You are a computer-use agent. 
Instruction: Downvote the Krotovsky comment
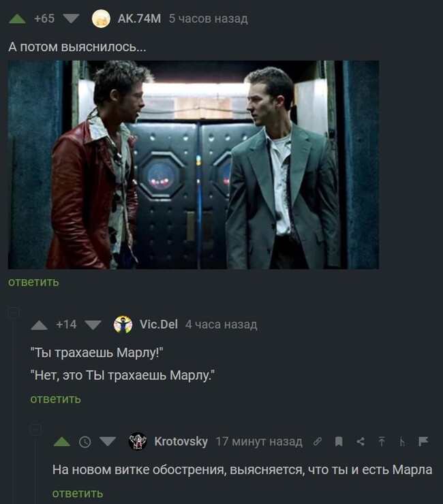pos(108,441)
